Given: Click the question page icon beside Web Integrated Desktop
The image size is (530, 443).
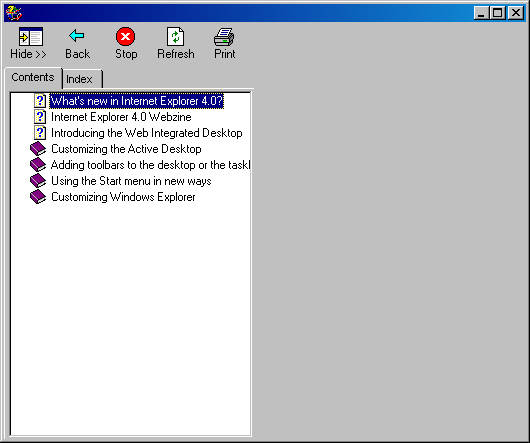Looking at the screenshot, I should [40, 133].
